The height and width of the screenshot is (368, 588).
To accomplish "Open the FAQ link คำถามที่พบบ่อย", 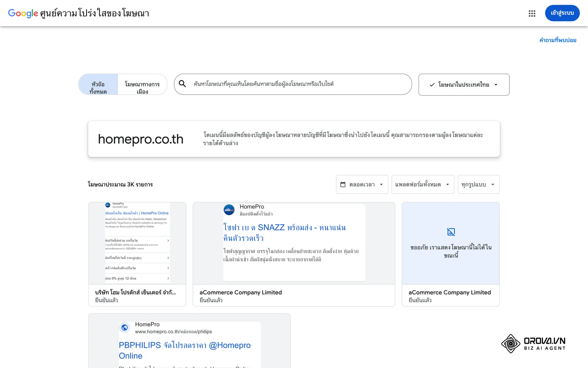I will (x=558, y=40).
